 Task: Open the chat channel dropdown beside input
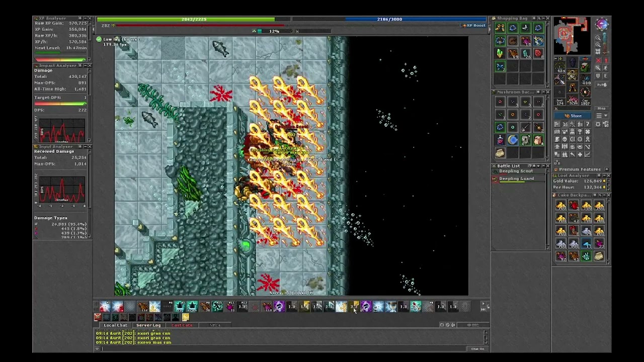coord(98,348)
